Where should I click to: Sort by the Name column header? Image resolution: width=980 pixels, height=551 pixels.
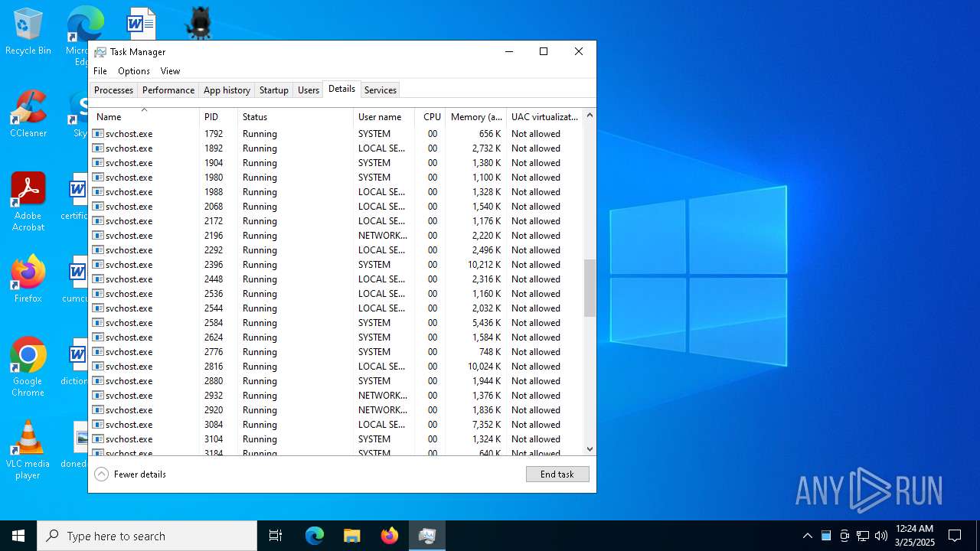point(145,117)
